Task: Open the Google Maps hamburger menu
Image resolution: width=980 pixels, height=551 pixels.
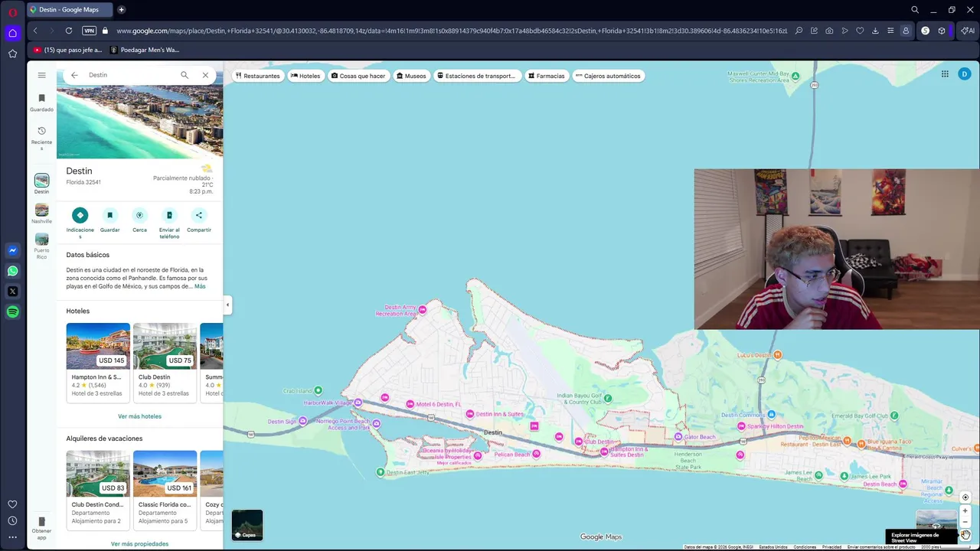Action: [41, 75]
